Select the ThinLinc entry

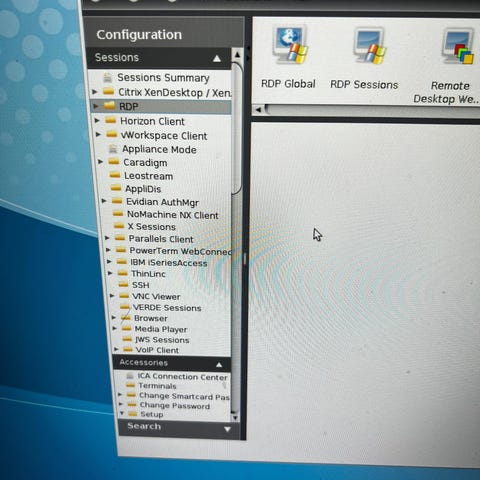(148, 274)
